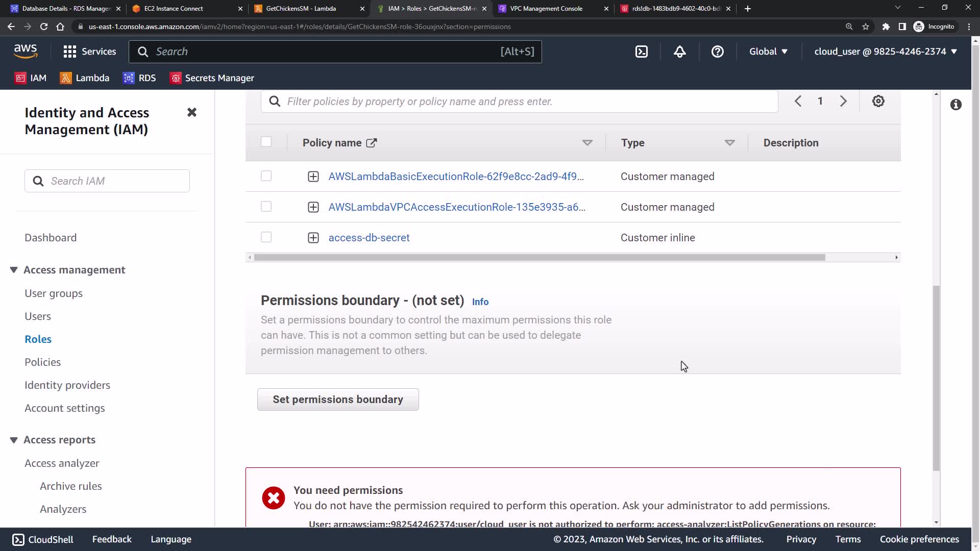The image size is (980, 551).
Task: Open the notifications bell icon
Action: [679, 52]
